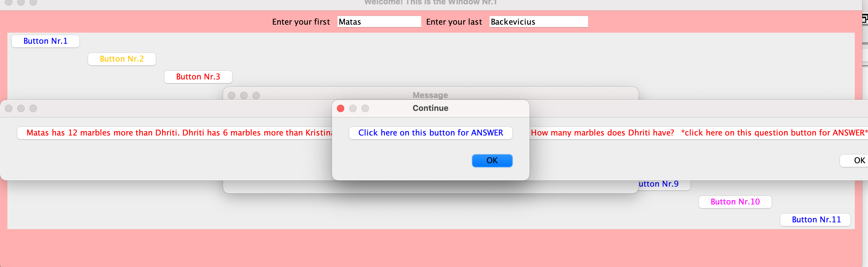Screen dimensions: 868x267
Task: Close the Continue dialog with red button
Action: pyautogui.click(x=341, y=108)
